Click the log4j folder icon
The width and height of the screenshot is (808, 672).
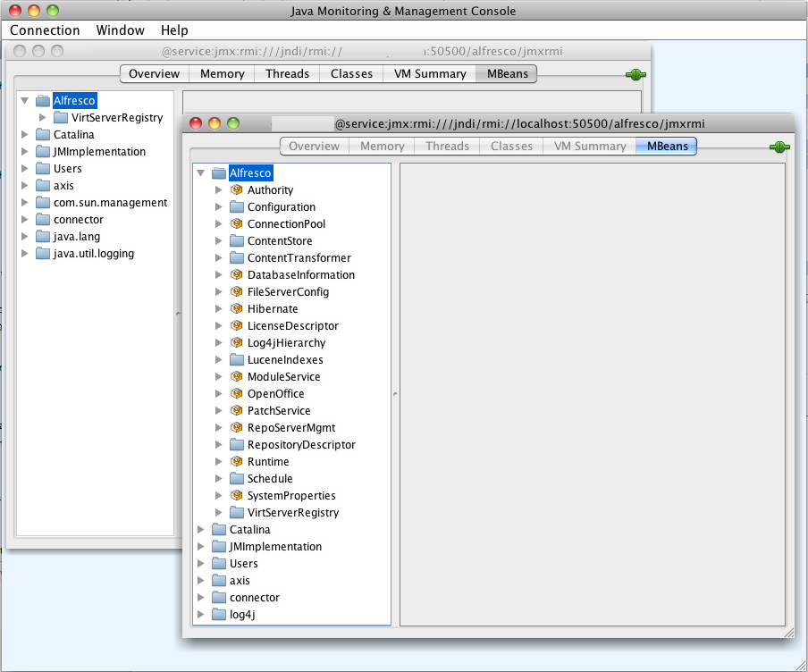coord(219,615)
